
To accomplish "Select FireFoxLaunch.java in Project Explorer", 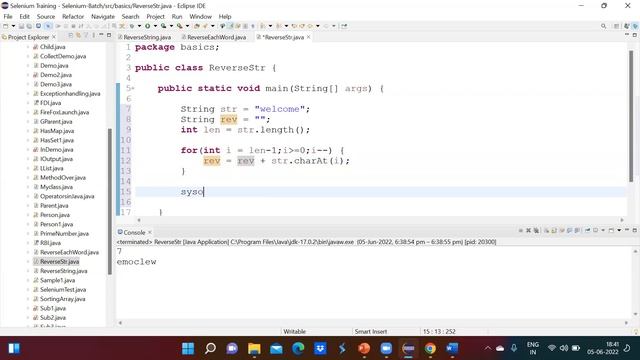I will point(64,112).
